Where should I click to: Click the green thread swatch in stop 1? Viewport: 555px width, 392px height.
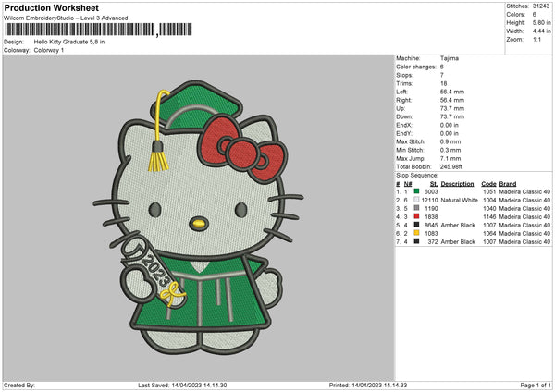417,191
